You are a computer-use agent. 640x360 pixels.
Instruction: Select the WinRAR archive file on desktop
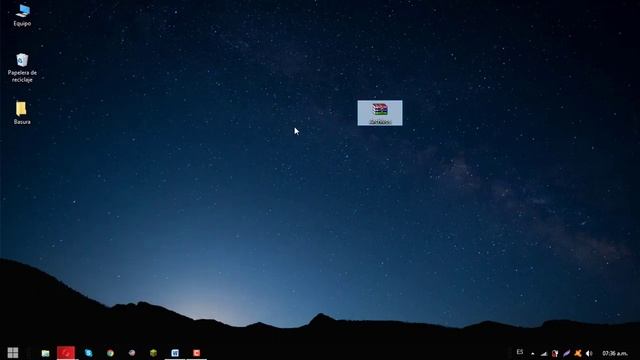tap(380, 113)
